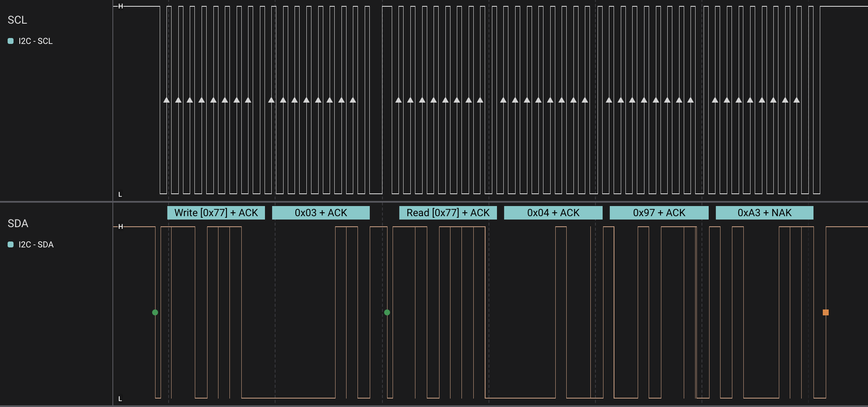Image resolution: width=868 pixels, height=407 pixels.
Task: Select the 0x03 + ACK decoded frame
Action: coord(321,213)
